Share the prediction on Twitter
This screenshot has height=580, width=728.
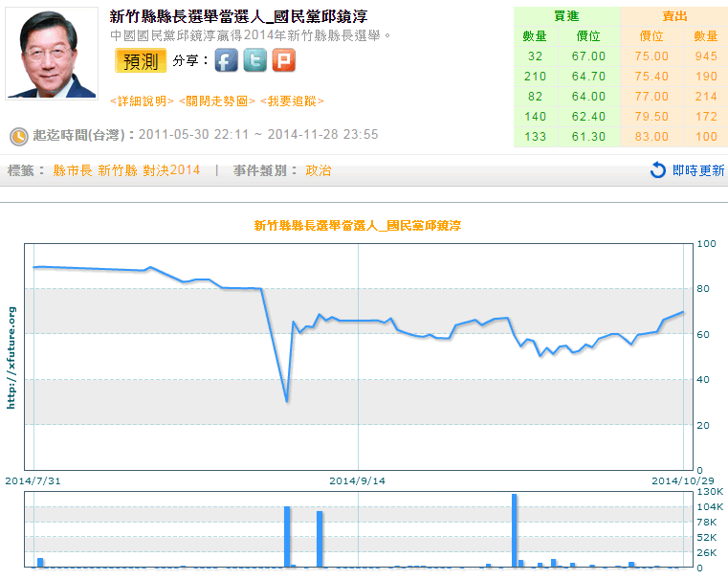point(254,60)
